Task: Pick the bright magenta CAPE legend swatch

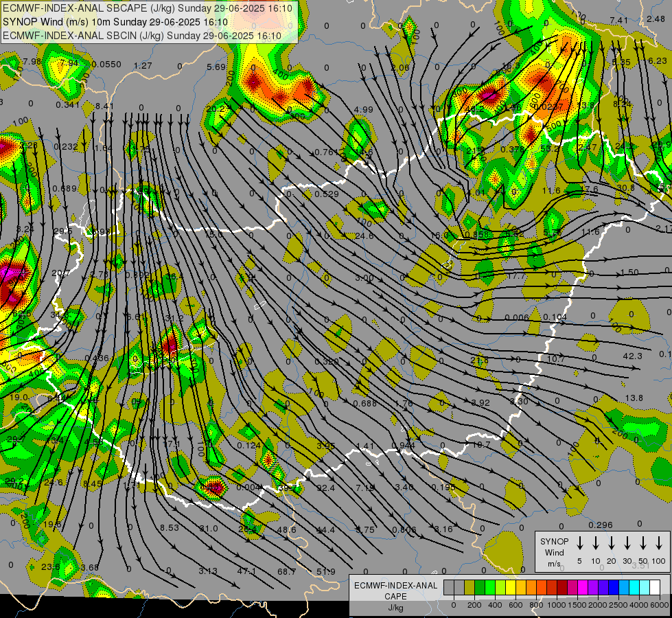Action: pos(583,588)
